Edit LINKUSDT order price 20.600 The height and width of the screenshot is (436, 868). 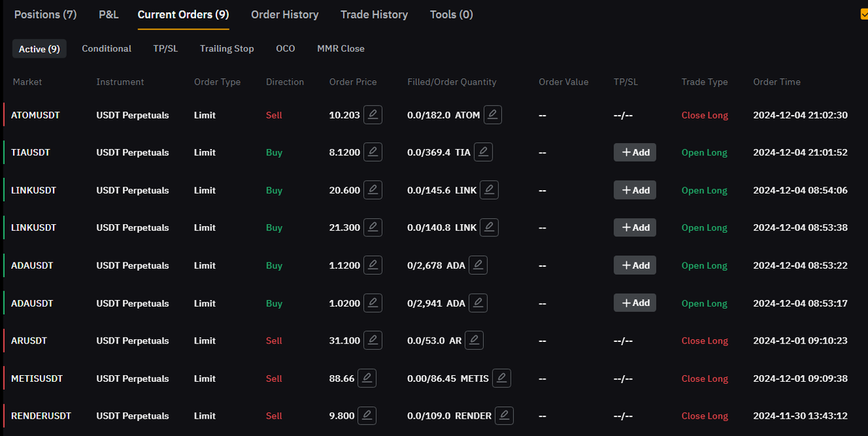pos(373,190)
